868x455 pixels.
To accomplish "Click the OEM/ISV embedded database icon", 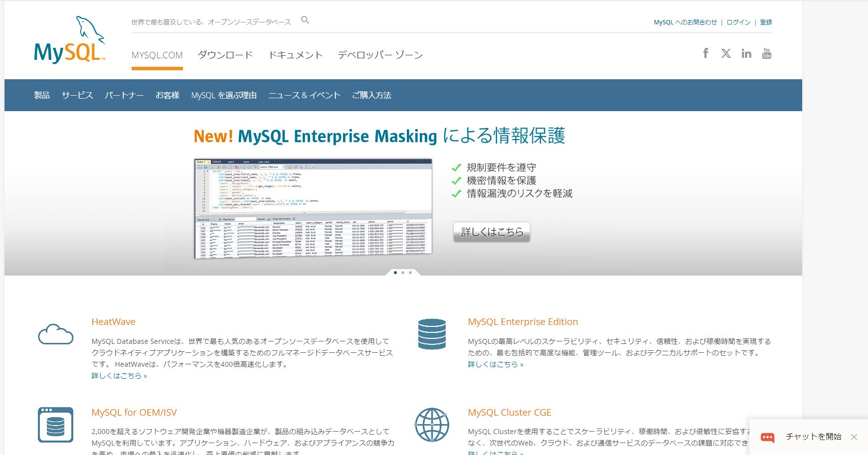I will [55, 425].
